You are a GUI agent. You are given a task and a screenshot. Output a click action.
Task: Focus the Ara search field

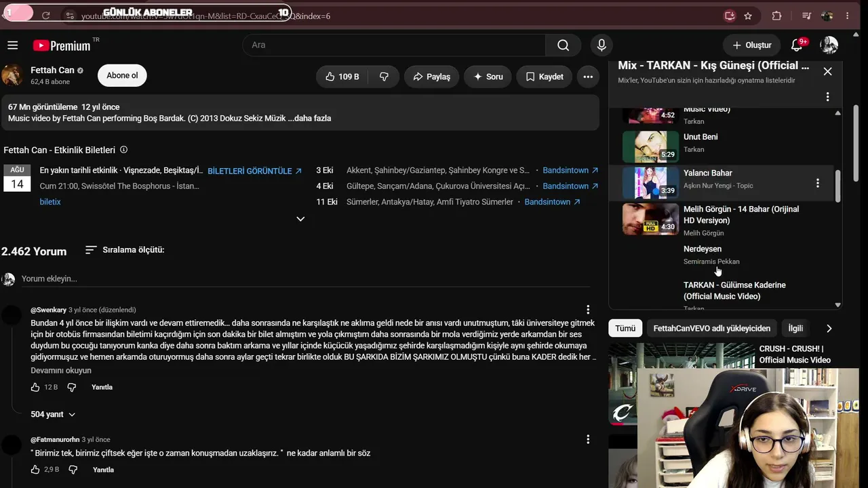point(394,45)
